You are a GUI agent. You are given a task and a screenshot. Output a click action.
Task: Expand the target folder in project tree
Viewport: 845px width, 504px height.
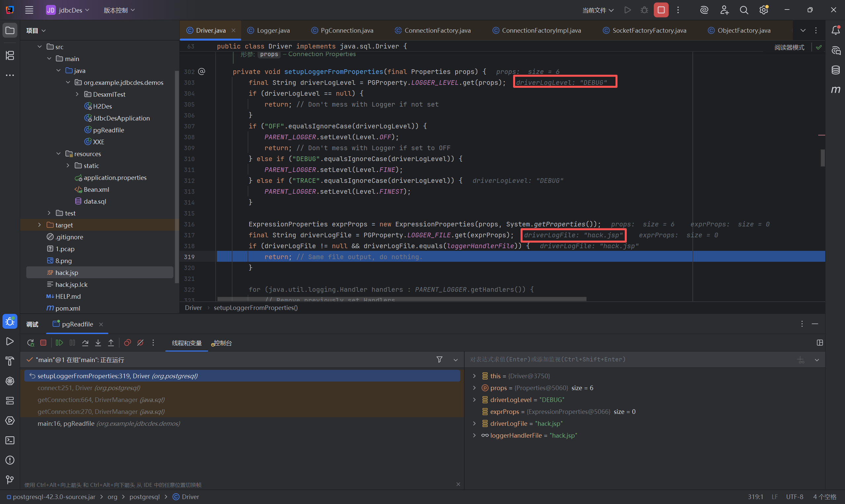(x=39, y=225)
